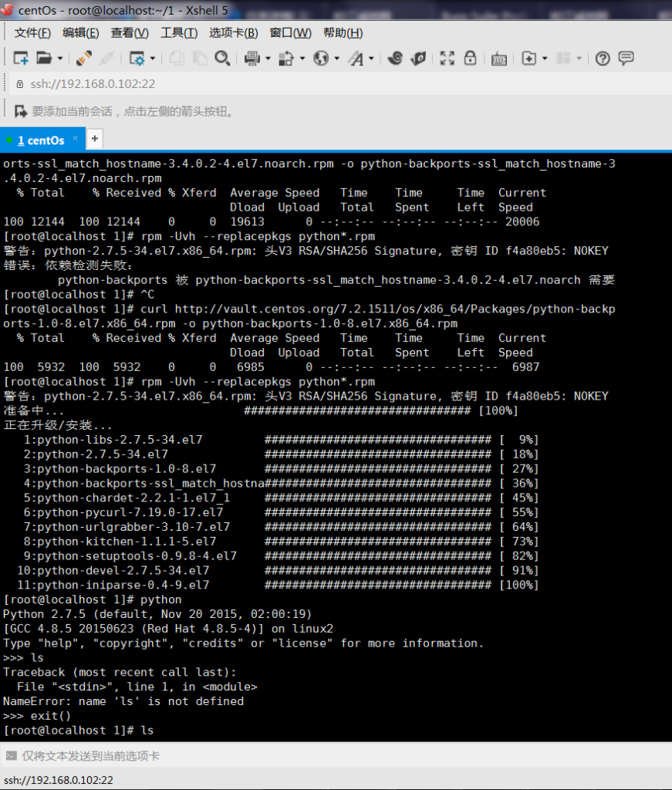Click the lock icon in the address bar

(x=19, y=84)
